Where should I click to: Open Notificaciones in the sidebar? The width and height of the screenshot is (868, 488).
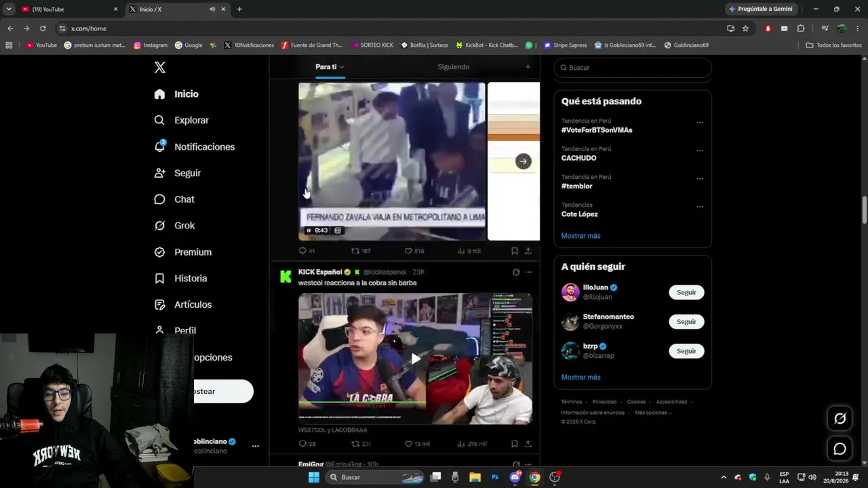coord(195,146)
